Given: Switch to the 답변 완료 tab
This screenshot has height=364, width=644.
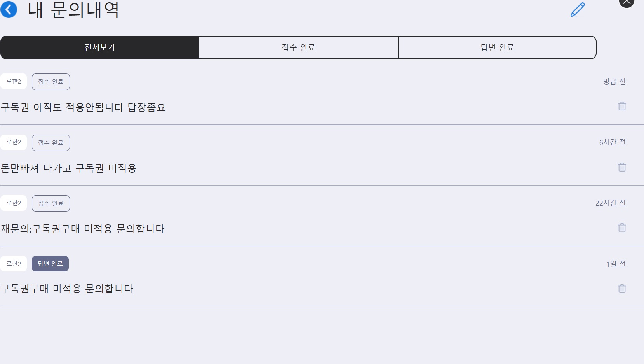Looking at the screenshot, I should point(497,47).
